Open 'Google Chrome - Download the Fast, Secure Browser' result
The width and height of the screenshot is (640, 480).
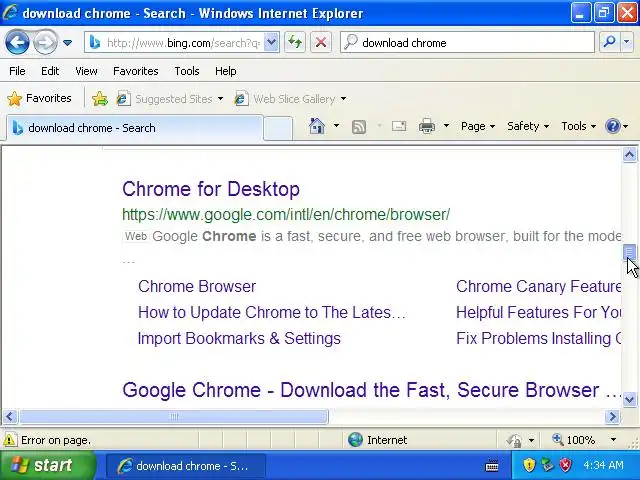click(x=372, y=390)
